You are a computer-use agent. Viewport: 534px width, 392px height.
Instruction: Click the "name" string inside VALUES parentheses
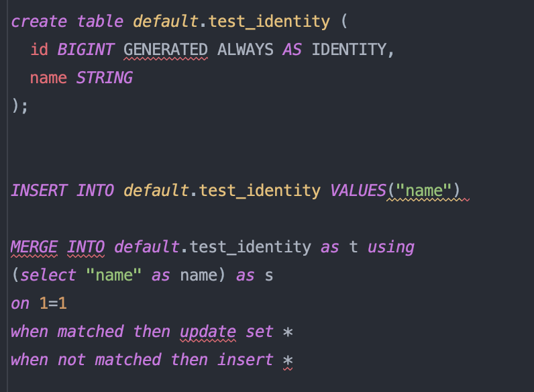click(424, 191)
